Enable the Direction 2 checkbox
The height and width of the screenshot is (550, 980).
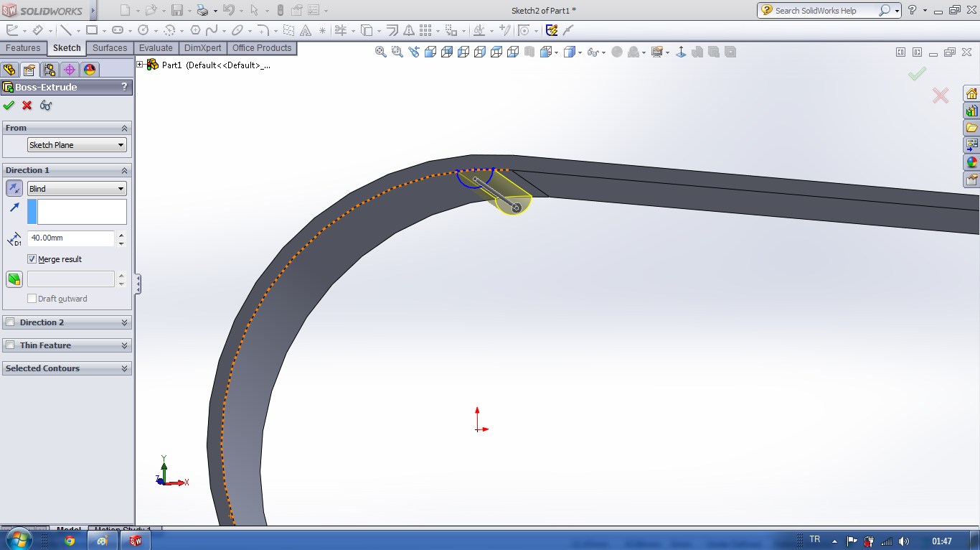tap(10, 322)
